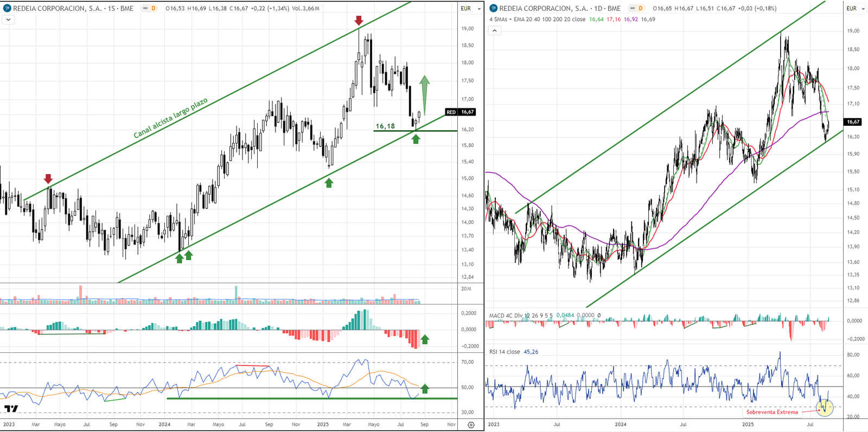Click the MACD null symbol icon on daily chart
The width and height of the screenshot is (868, 432).
tap(599, 315)
